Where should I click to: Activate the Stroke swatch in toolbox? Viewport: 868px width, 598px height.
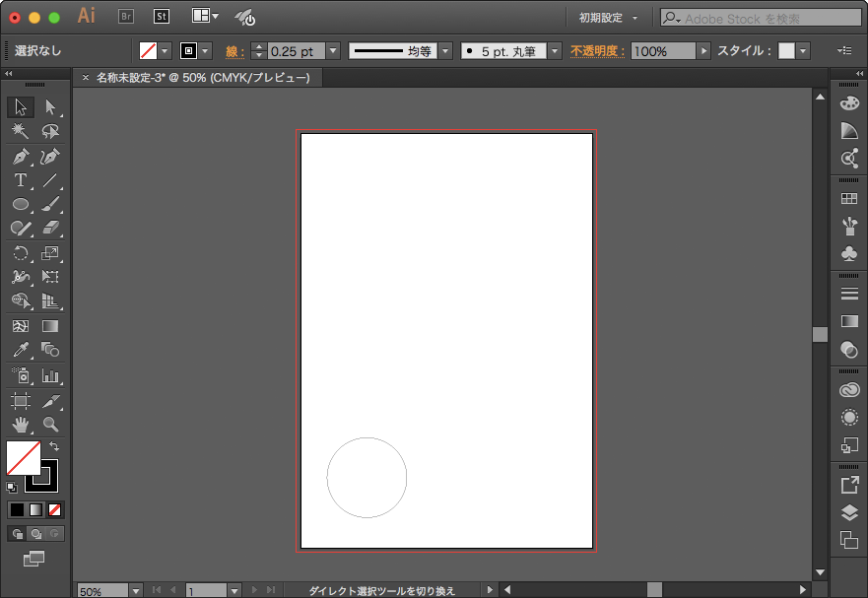click(x=48, y=483)
